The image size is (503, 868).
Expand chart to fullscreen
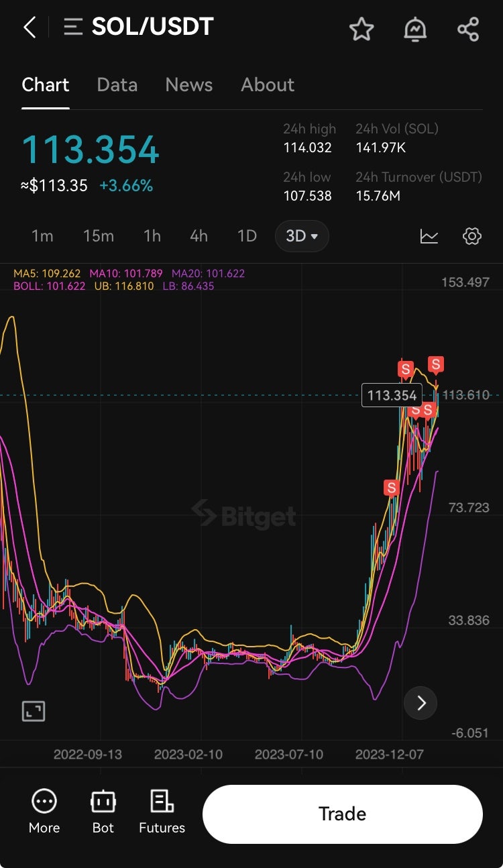(x=34, y=710)
